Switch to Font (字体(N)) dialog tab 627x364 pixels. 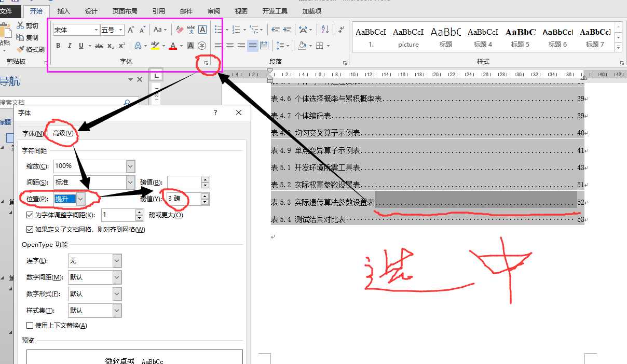pyautogui.click(x=33, y=134)
